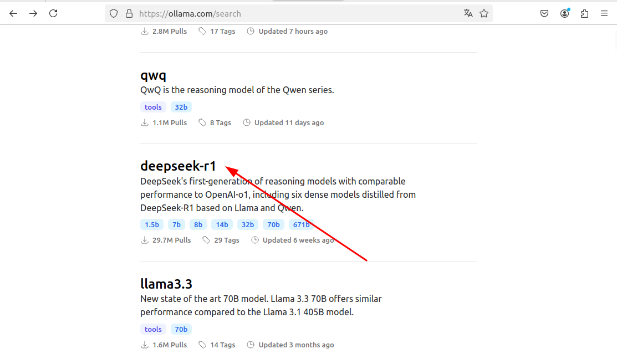Click the 'Updated 3 months ago' text

point(296,345)
